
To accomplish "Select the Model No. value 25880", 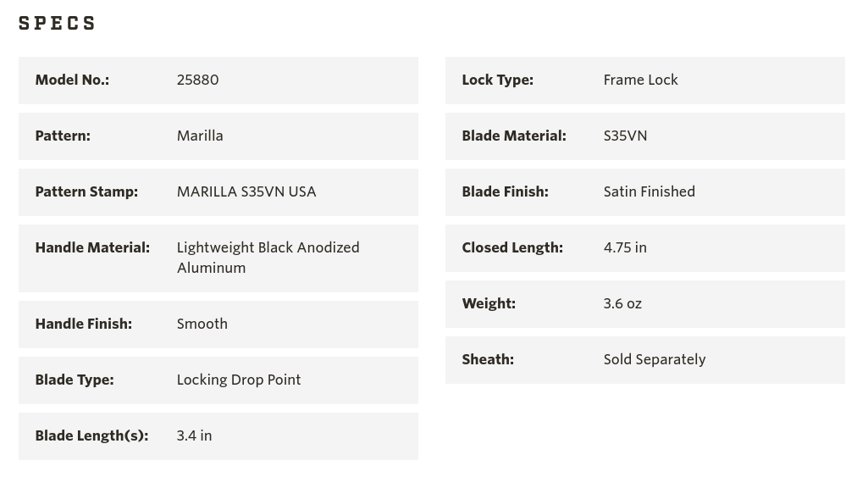I will coord(197,80).
